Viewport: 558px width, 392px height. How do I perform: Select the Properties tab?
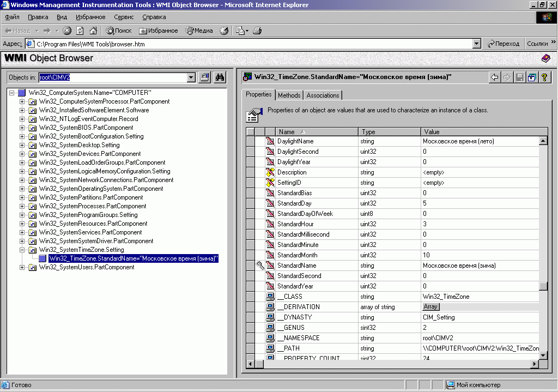coord(259,94)
